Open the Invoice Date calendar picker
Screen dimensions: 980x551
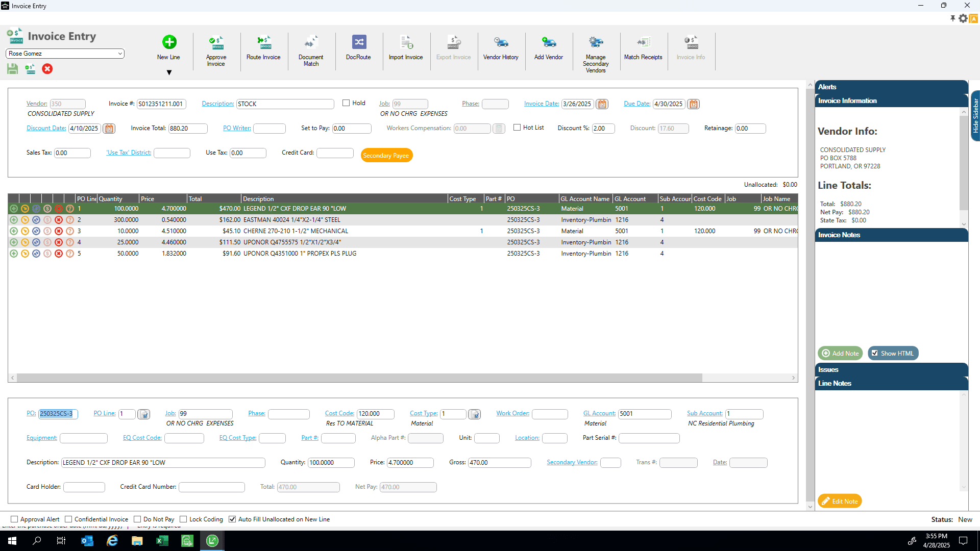[x=602, y=104]
